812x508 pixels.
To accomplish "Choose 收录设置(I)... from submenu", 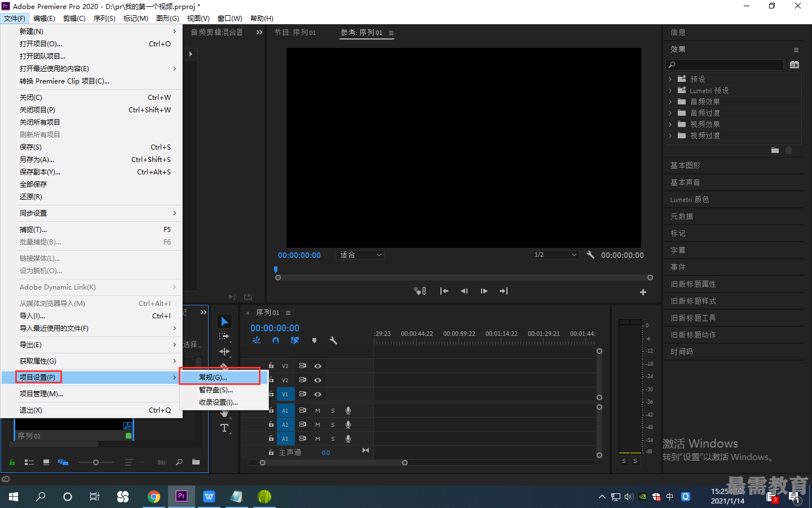I will point(224,402).
